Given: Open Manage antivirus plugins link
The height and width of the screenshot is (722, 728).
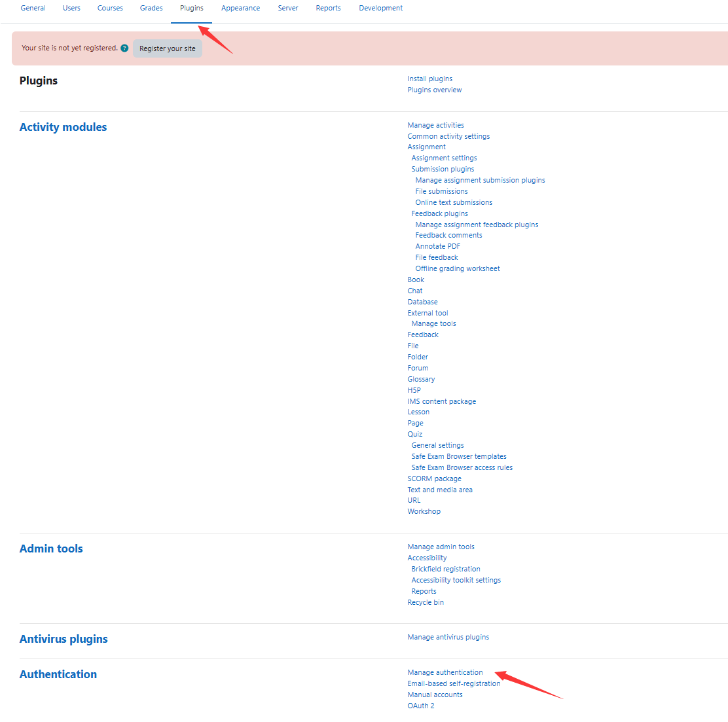Looking at the screenshot, I should tap(448, 638).
